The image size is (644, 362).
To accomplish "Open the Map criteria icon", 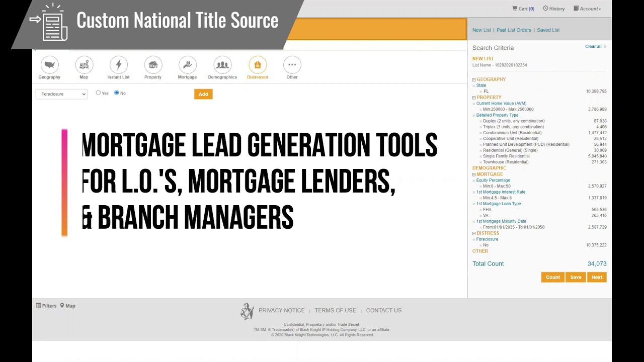I will [84, 65].
